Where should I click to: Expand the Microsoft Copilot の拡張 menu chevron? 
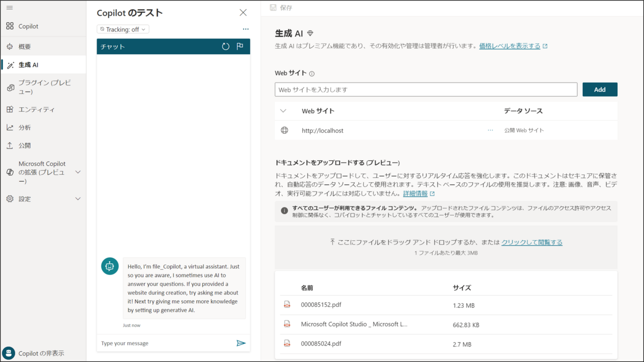tap(78, 172)
